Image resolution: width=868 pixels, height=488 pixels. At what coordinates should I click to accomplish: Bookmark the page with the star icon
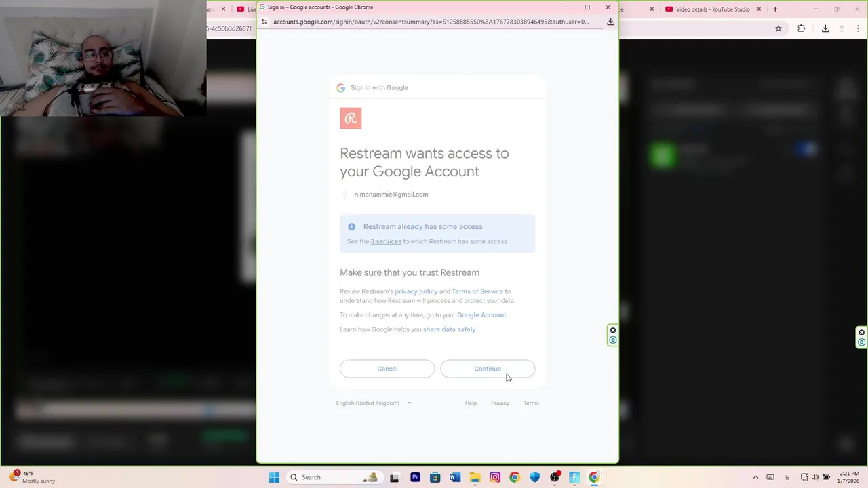(778, 28)
